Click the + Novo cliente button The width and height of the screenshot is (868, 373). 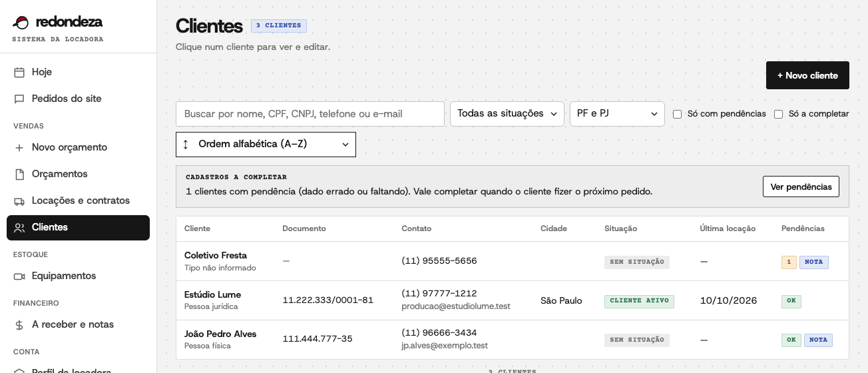pos(807,75)
